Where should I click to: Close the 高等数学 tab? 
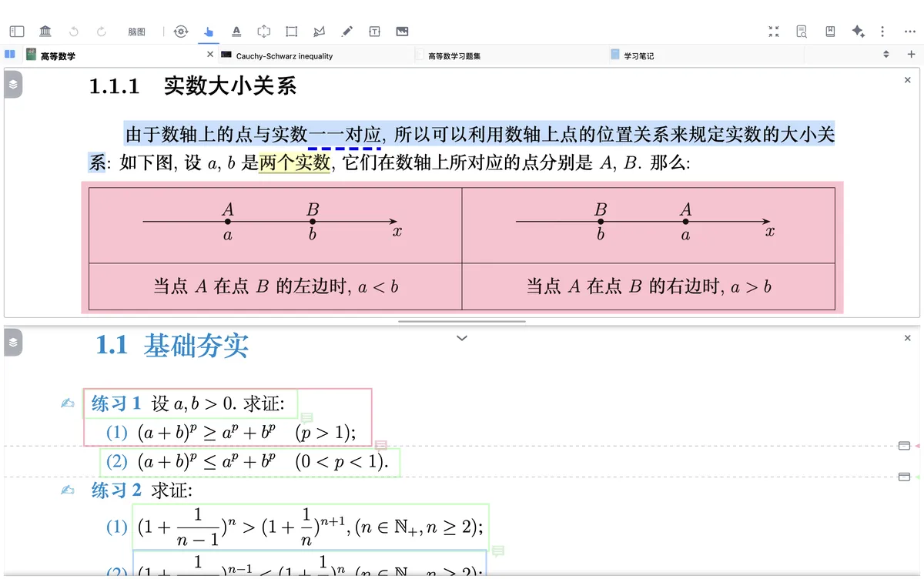click(x=210, y=55)
